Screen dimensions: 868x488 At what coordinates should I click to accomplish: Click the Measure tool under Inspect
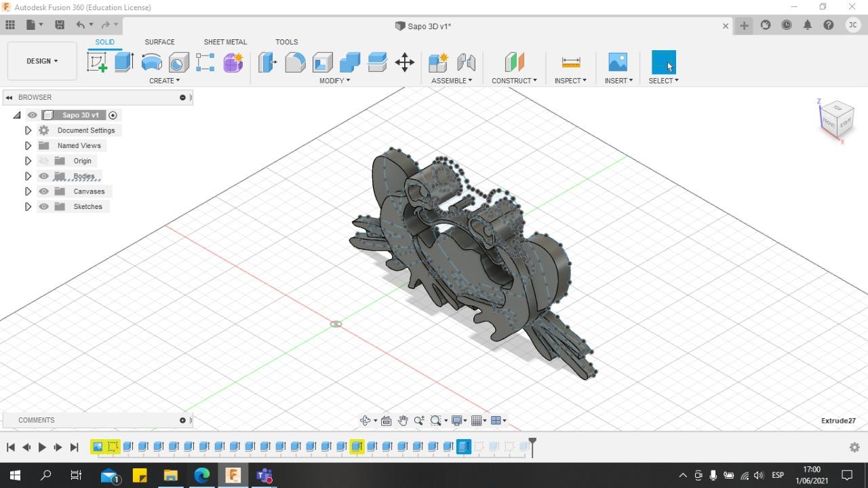tap(571, 62)
